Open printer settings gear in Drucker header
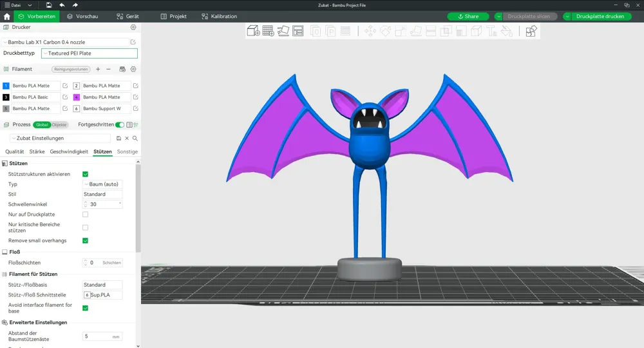644x348 pixels. coord(133,27)
